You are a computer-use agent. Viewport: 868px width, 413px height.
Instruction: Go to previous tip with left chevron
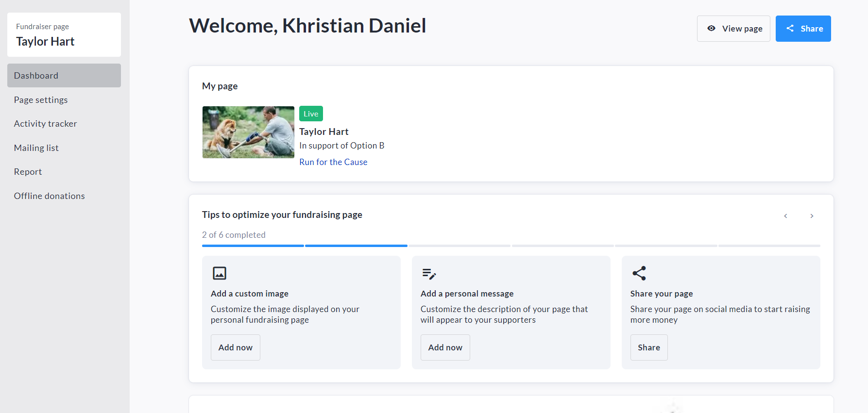pos(785,216)
